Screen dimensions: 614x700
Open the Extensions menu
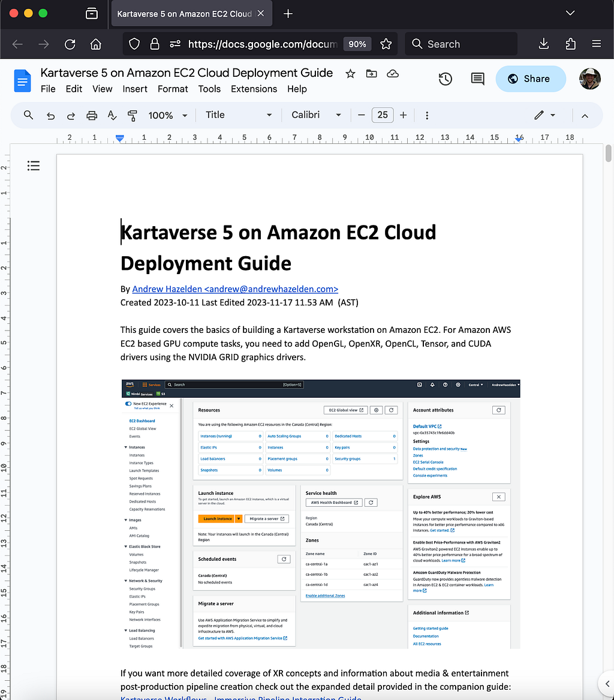point(254,89)
